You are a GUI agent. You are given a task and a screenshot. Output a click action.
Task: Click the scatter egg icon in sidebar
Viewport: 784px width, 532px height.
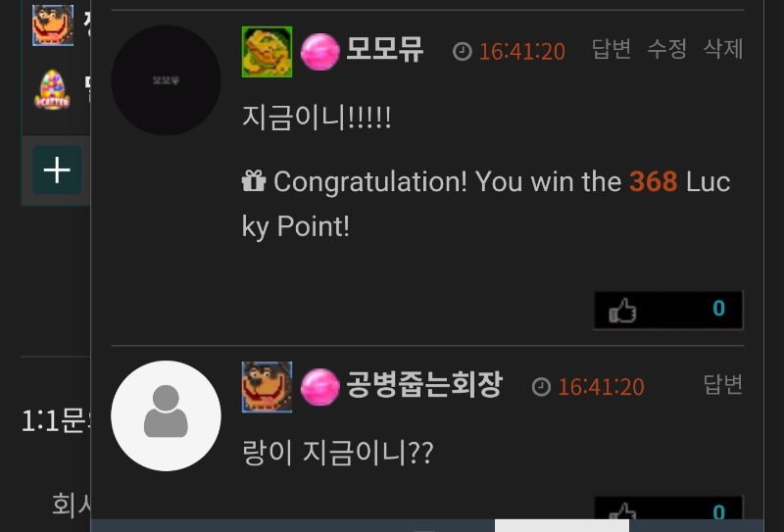tap(52, 90)
